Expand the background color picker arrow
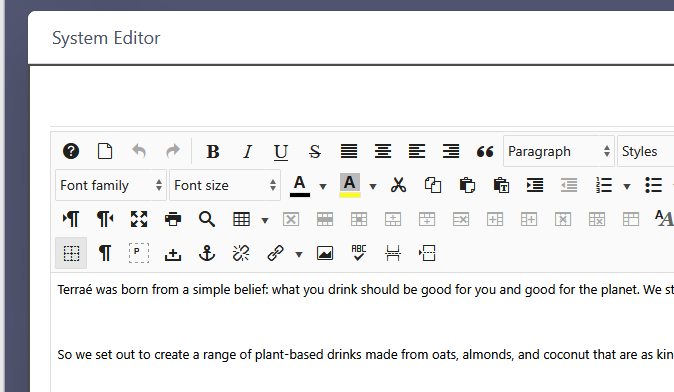This screenshot has width=674, height=392. (373, 186)
